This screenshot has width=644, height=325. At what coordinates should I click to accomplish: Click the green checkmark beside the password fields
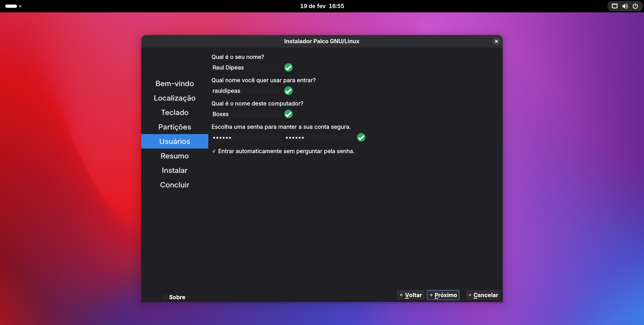361,137
